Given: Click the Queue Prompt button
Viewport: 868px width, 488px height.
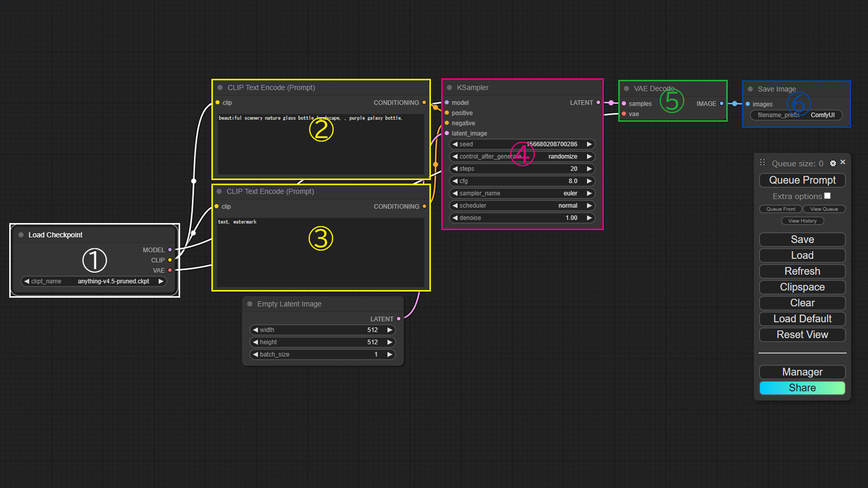Looking at the screenshot, I should [x=802, y=180].
